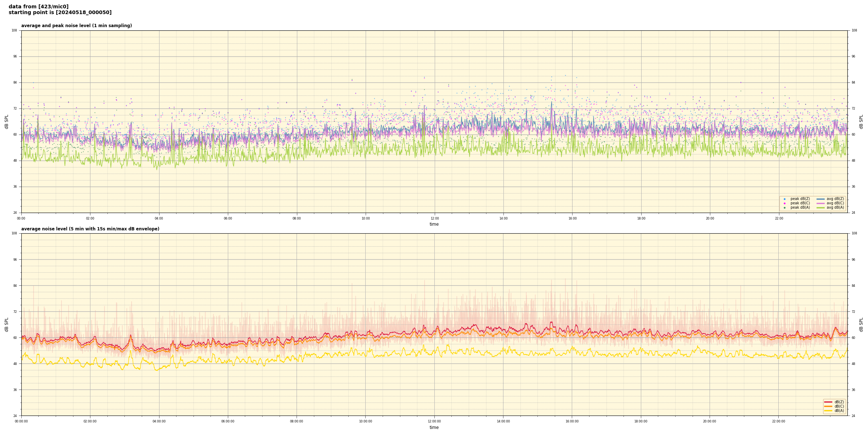Click the green peak dB(A) legend dot
The image size is (868, 434).
pyautogui.click(x=784, y=208)
